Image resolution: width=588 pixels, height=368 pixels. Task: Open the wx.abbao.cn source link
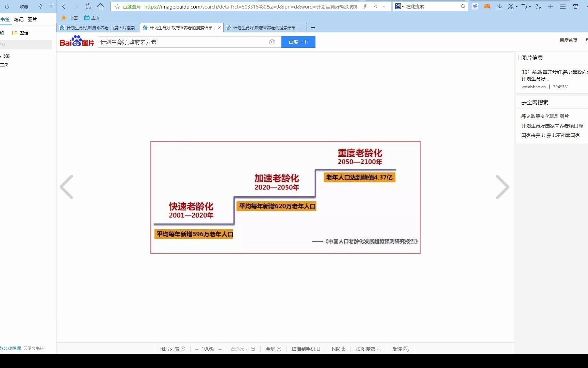click(x=533, y=87)
